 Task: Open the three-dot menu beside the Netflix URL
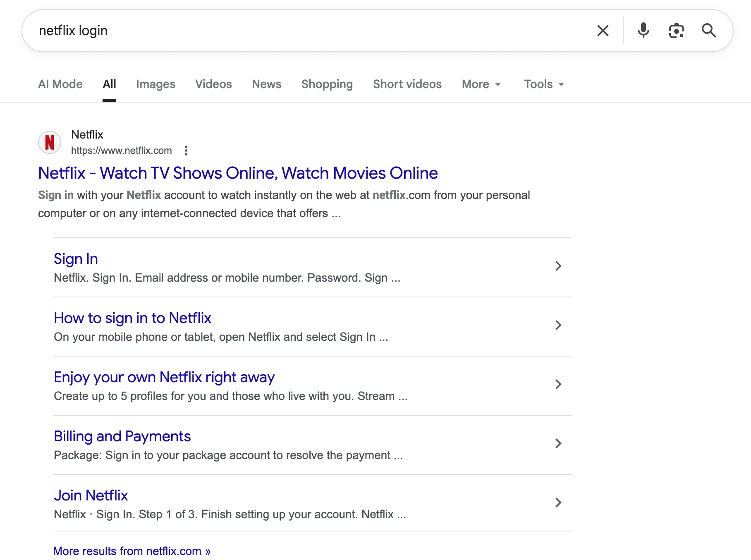(186, 151)
